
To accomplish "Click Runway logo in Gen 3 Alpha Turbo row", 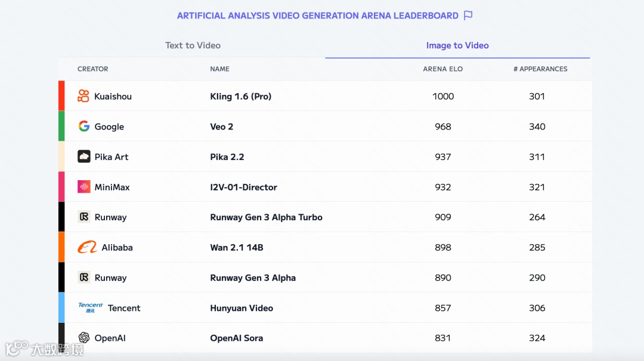I will pos(84,217).
